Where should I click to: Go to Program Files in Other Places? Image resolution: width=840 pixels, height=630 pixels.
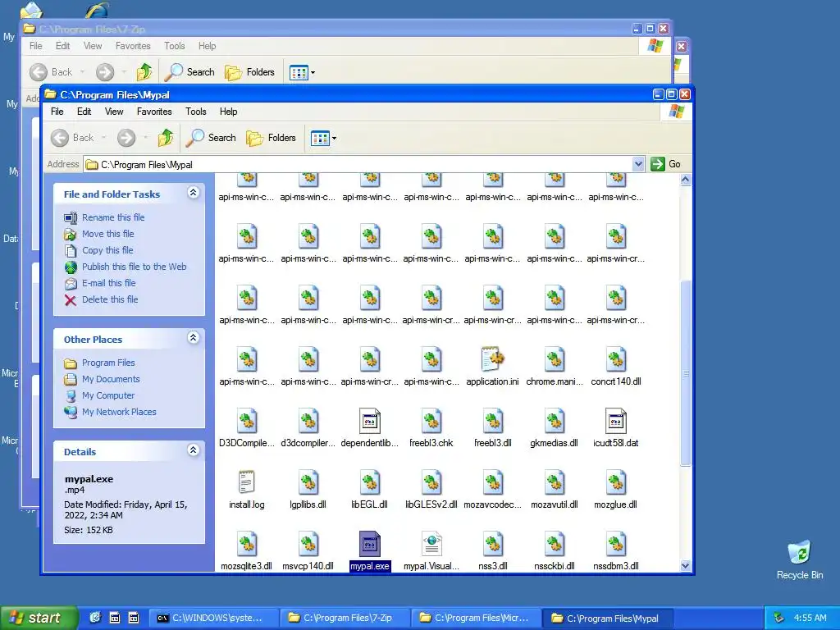[108, 363]
